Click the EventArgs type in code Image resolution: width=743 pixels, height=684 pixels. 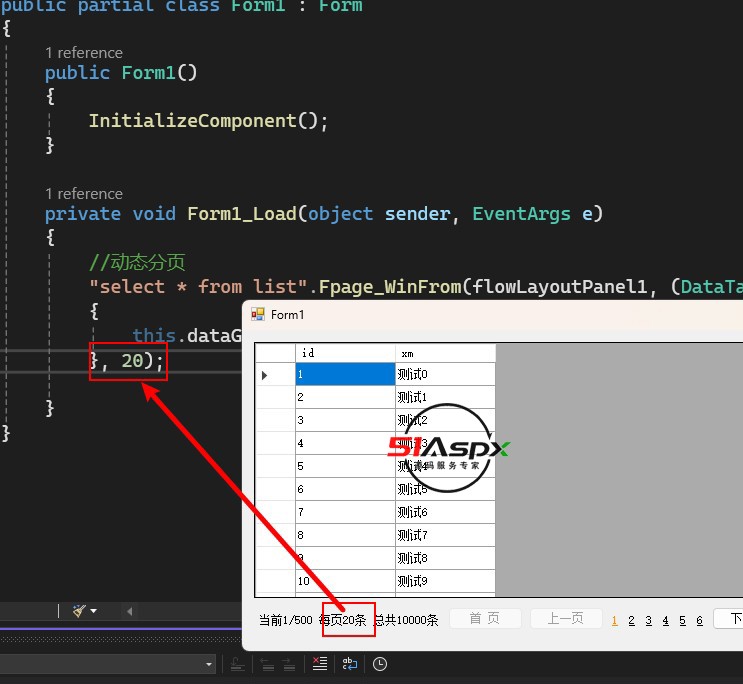click(x=521, y=214)
